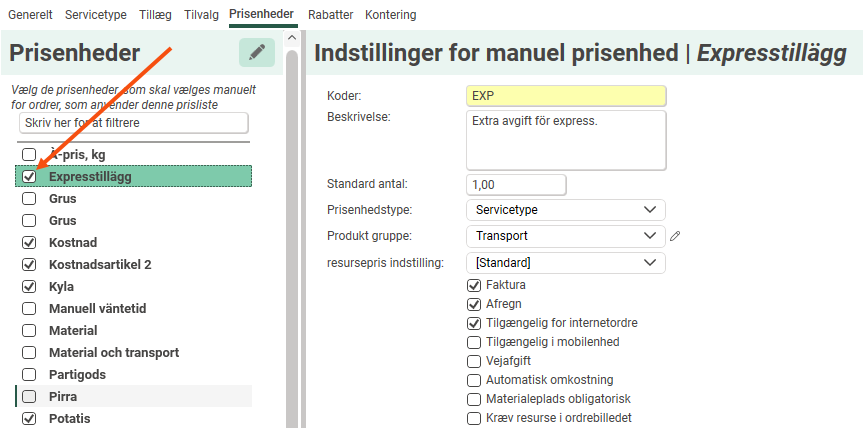This screenshot has height=428, width=863.
Task: Click the filter text field
Action: point(133,123)
